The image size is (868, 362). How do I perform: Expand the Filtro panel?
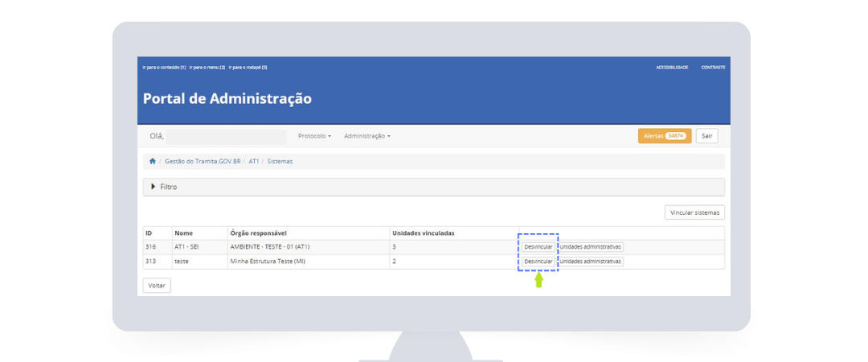tap(164, 187)
